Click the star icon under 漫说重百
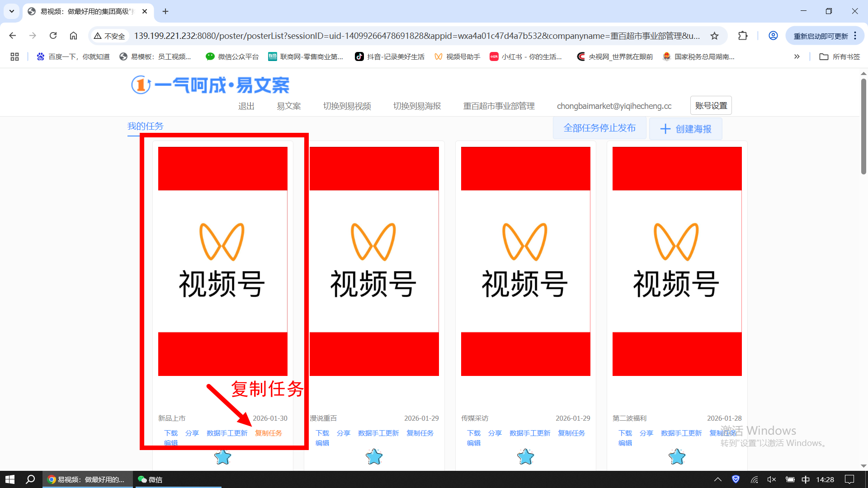The width and height of the screenshot is (868, 488). click(374, 457)
